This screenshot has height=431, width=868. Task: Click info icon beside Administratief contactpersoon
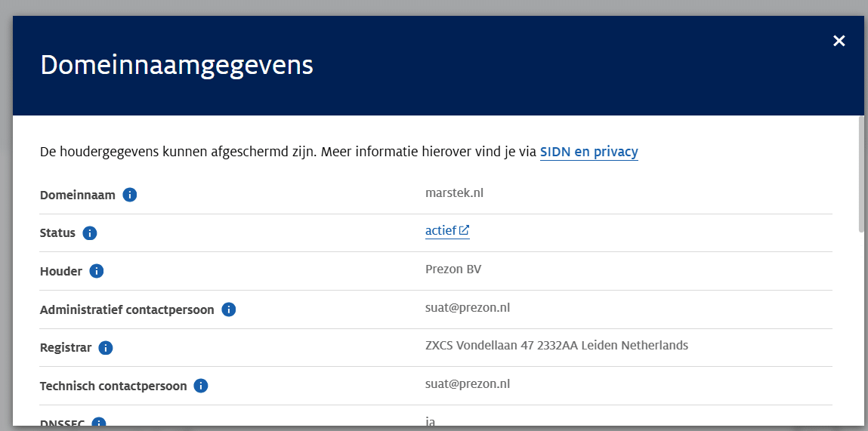[x=229, y=309]
